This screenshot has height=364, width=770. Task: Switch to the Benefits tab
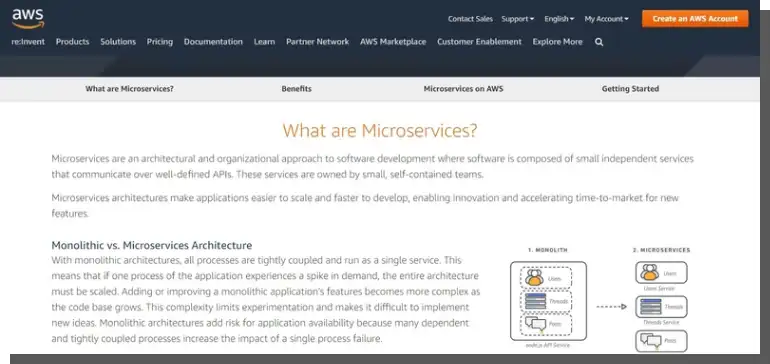pyautogui.click(x=296, y=89)
